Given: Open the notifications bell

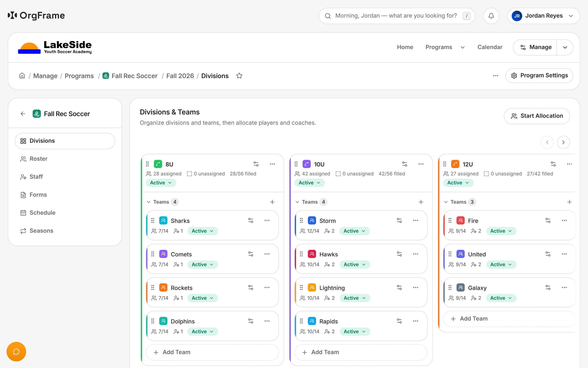Looking at the screenshot, I should (x=491, y=16).
